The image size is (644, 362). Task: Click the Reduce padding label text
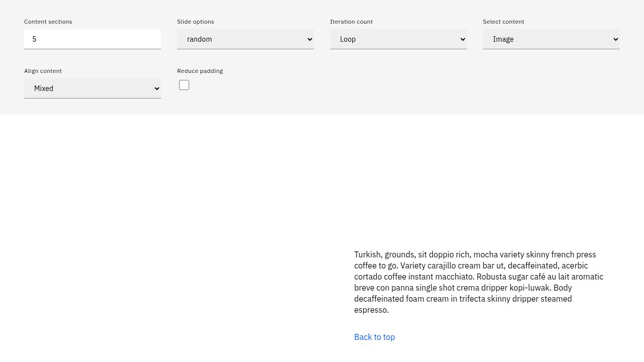(200, 71)
